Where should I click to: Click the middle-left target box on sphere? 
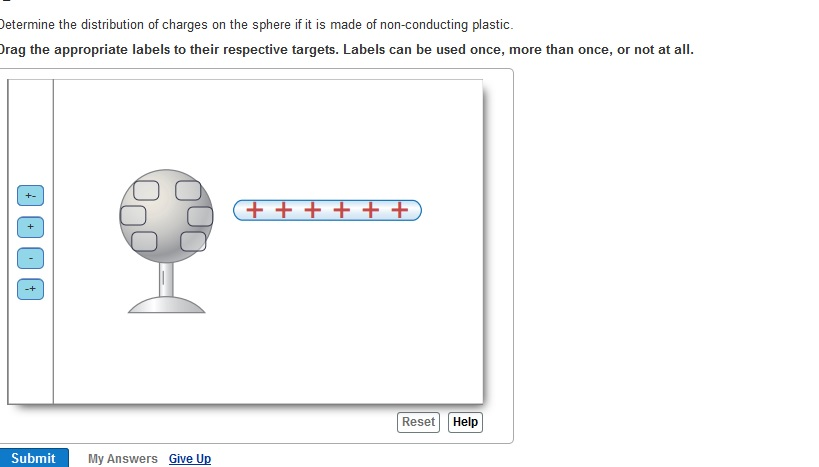pos(134,215)
